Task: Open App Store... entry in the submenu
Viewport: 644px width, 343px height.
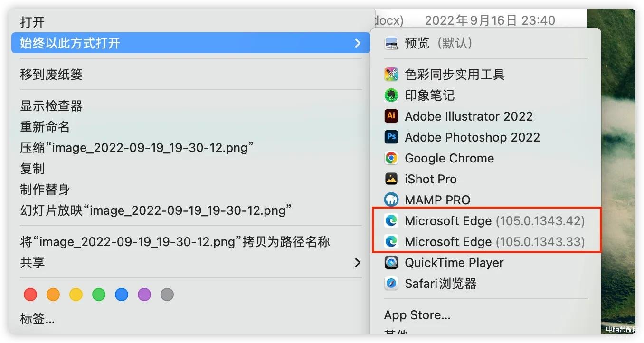Action: pos(486,315)
